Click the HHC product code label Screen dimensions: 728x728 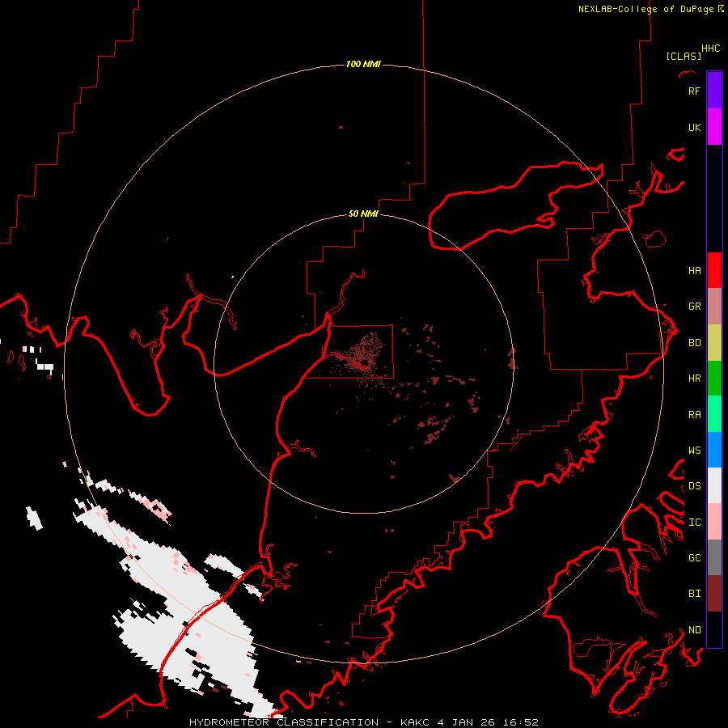click(x=710, y=49)
